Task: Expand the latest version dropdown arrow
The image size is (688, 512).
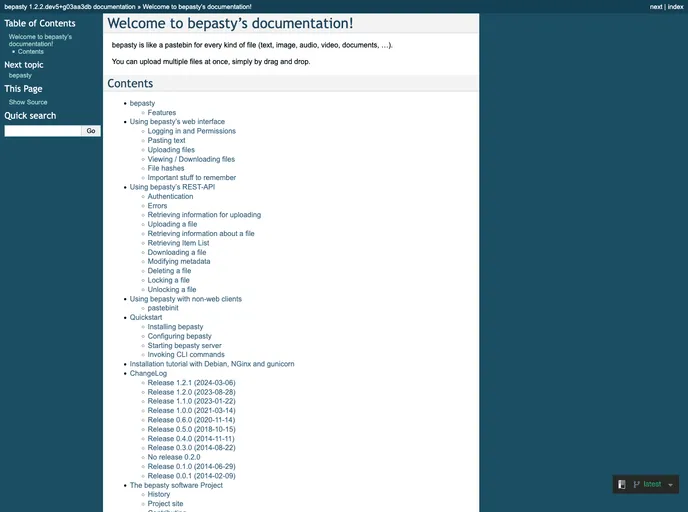Action: click(x=670, y=485)
